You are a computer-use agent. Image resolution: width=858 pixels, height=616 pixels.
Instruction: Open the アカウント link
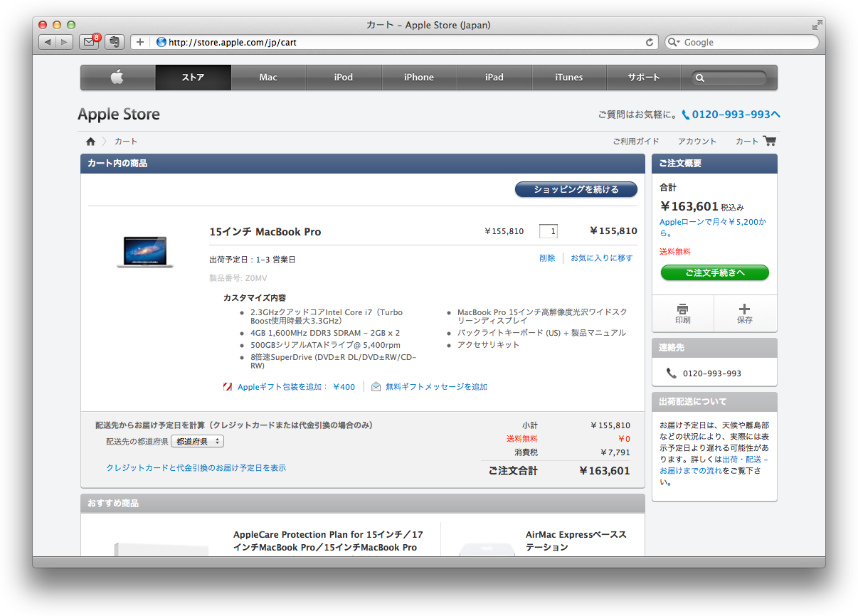(697, 142)
